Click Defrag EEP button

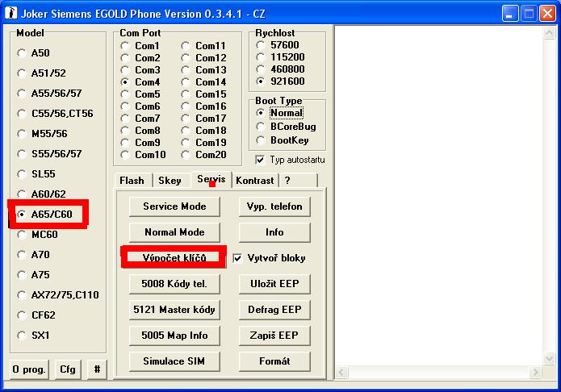coord(274,310)
